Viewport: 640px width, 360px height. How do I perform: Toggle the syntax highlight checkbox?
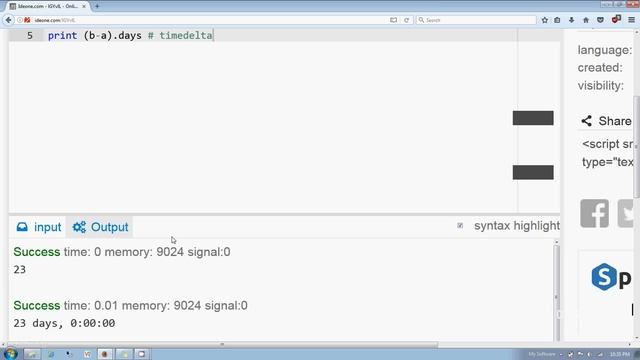460,225
